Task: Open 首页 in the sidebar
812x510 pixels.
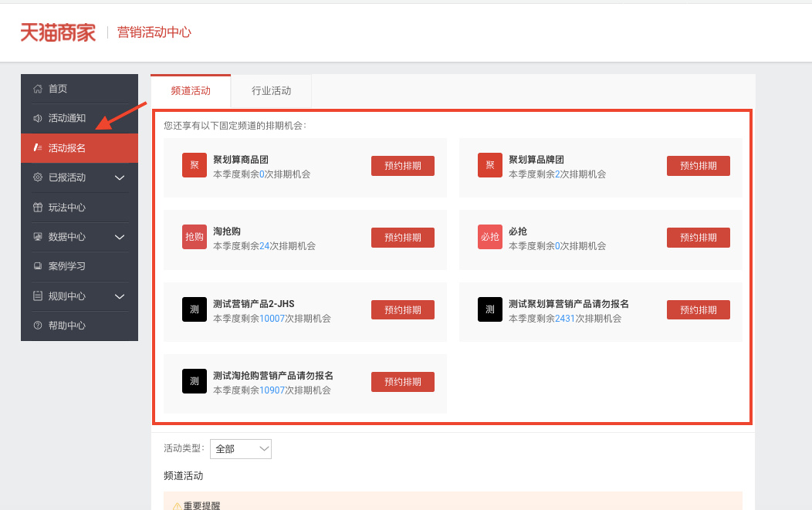Action: (x=80, y=89)
